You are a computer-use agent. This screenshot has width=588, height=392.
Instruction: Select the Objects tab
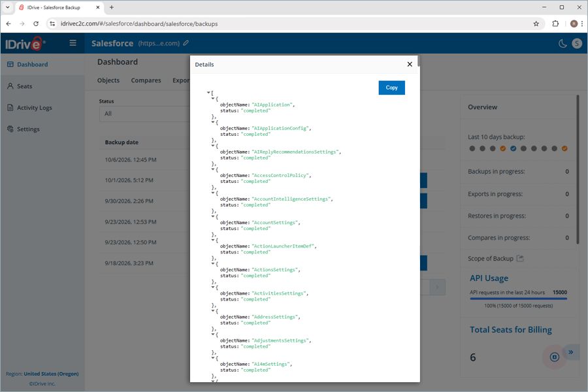click(108, 80)
